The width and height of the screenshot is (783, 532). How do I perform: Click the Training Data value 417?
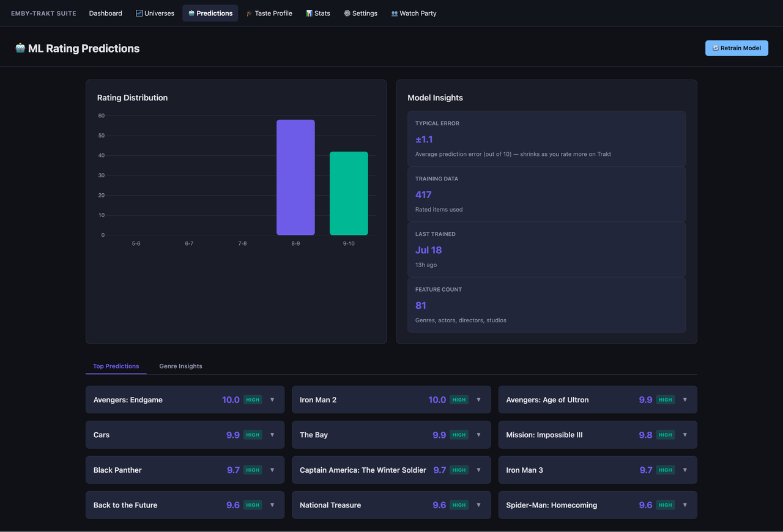pos(423,194)
